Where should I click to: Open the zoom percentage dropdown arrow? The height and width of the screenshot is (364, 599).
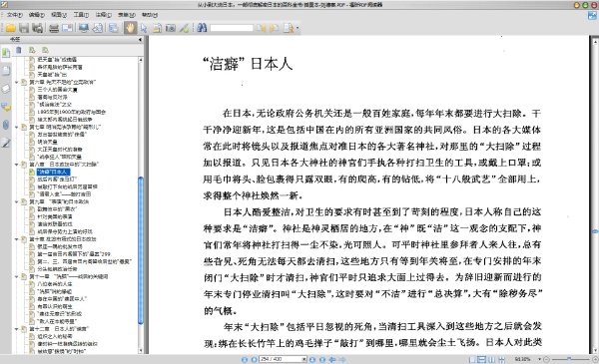tap(540, 359)
